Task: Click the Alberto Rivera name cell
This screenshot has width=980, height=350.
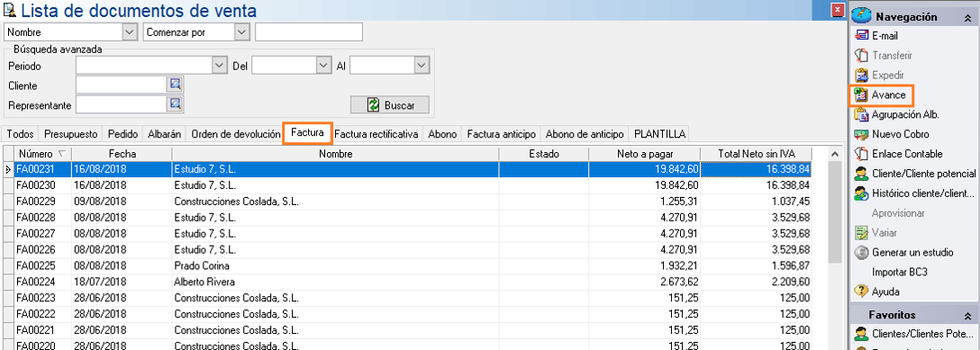Action: pyautogui.click(x=335, y=282)
